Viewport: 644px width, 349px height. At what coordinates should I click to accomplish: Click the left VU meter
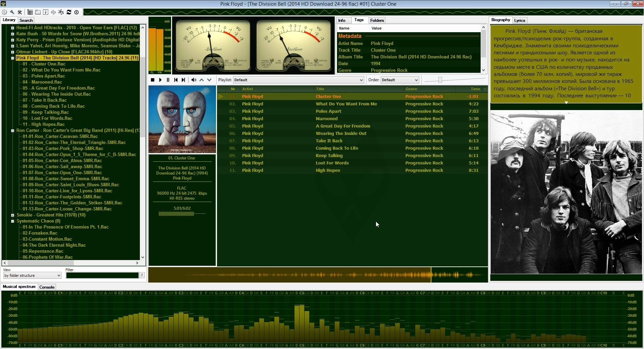pyautogui.click(x=213, y=45)
